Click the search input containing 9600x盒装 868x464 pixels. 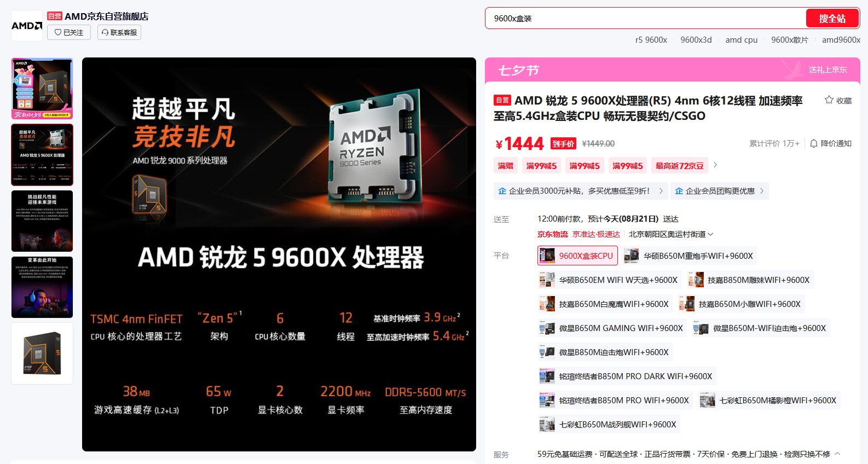click(x=645, y=18)
